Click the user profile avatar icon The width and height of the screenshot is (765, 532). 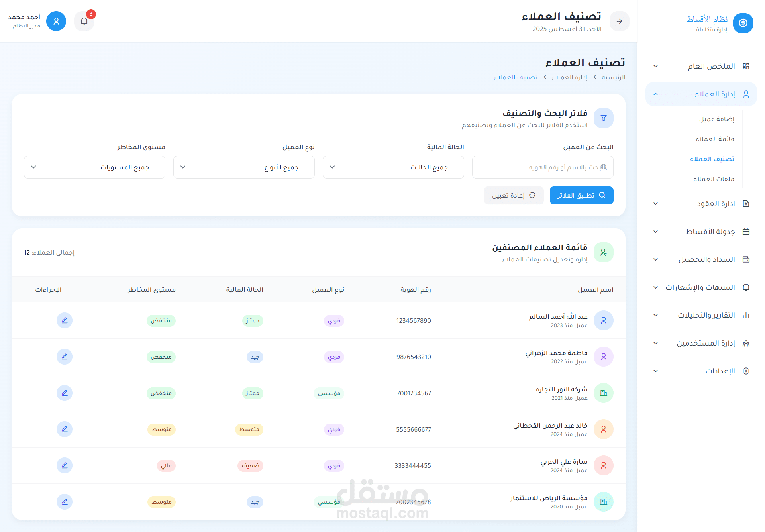pyautogui.click(x=56, y=21)
